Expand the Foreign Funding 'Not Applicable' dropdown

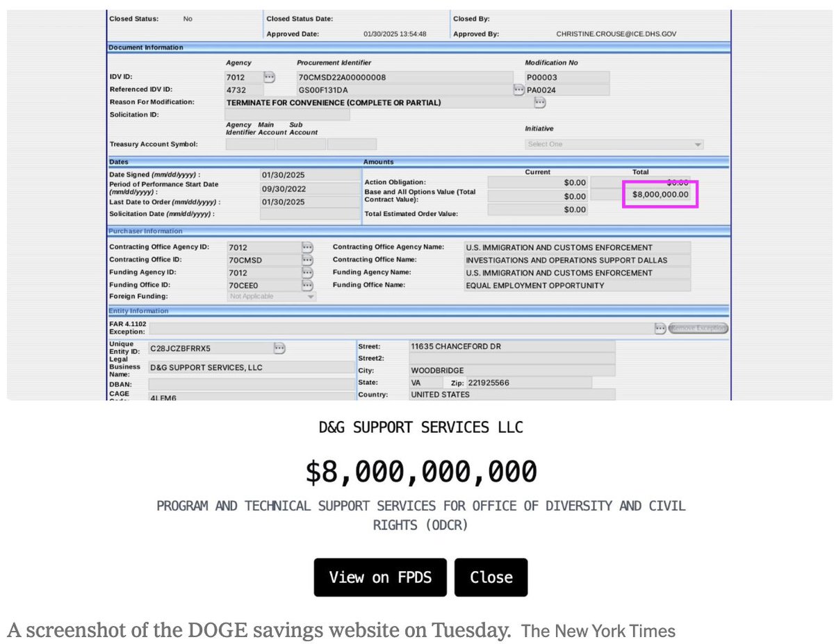(x=272, y=297)
